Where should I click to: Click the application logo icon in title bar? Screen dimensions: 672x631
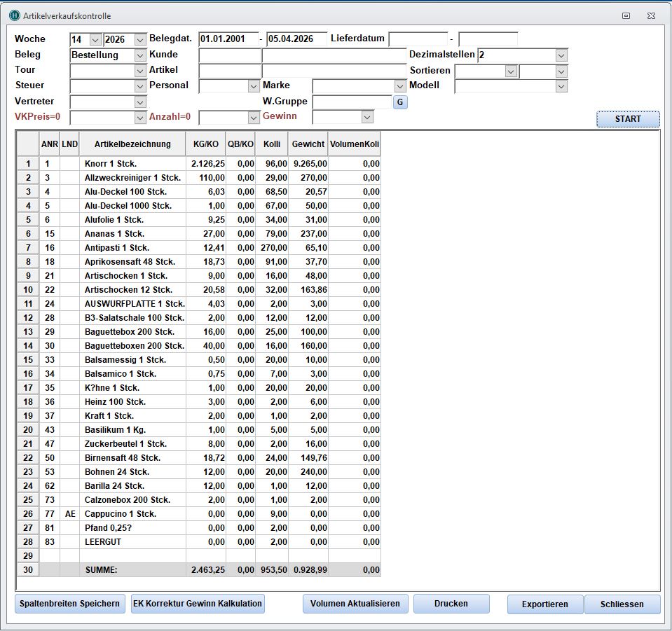(x=15, y=15)
